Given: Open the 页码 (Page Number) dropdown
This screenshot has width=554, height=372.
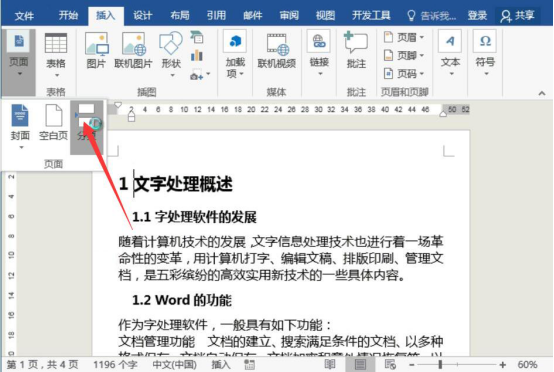Looking at the screenshot, I should tap(404, 74).
